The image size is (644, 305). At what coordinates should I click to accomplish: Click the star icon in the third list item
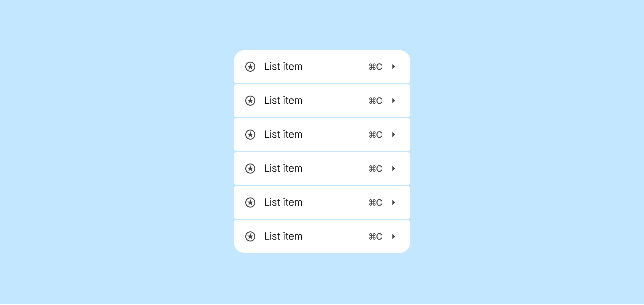coord(250,135)
